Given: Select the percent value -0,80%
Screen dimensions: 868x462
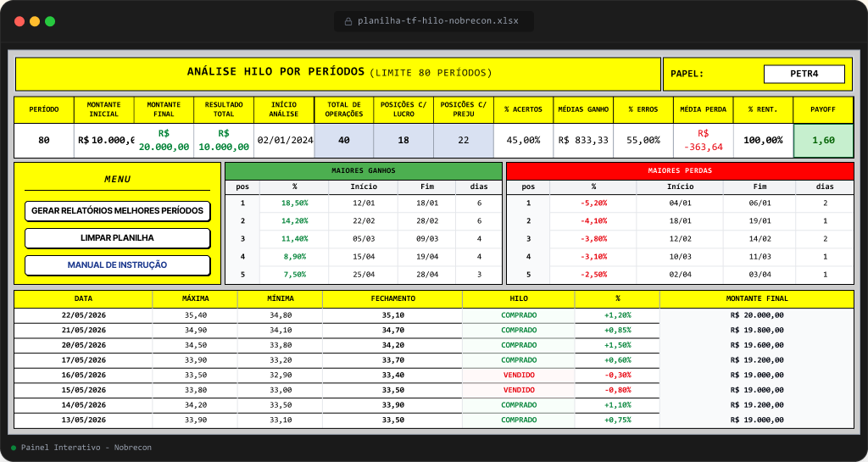Looking at the screenshot, I should point(617,390).
